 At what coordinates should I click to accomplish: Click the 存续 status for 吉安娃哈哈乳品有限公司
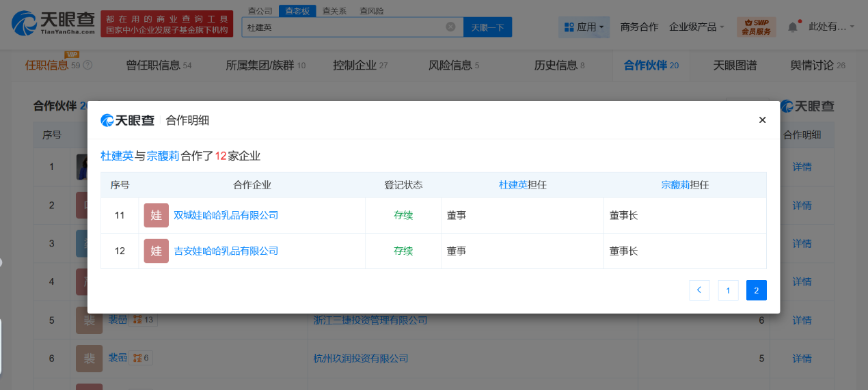point(403,251)
